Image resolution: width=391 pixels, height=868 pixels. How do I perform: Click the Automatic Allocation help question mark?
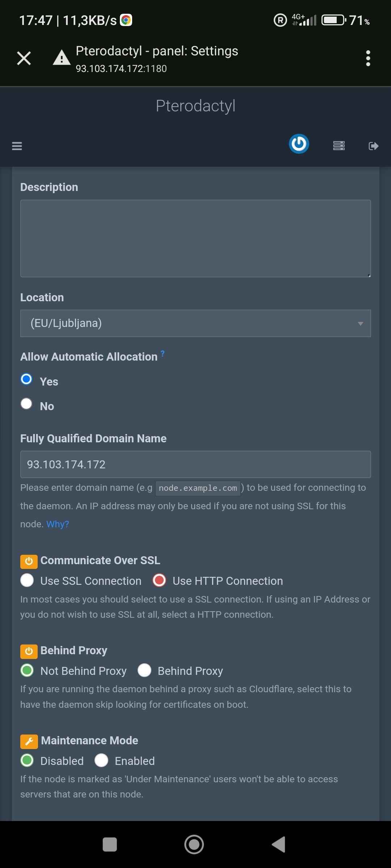(163, 353)
